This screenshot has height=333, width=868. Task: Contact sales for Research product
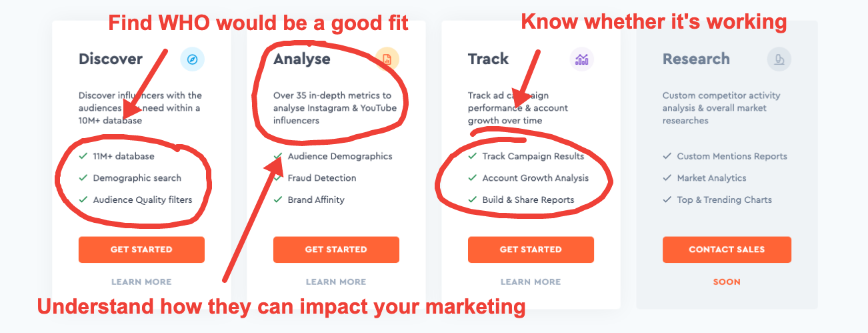click(x=727, y=250)
